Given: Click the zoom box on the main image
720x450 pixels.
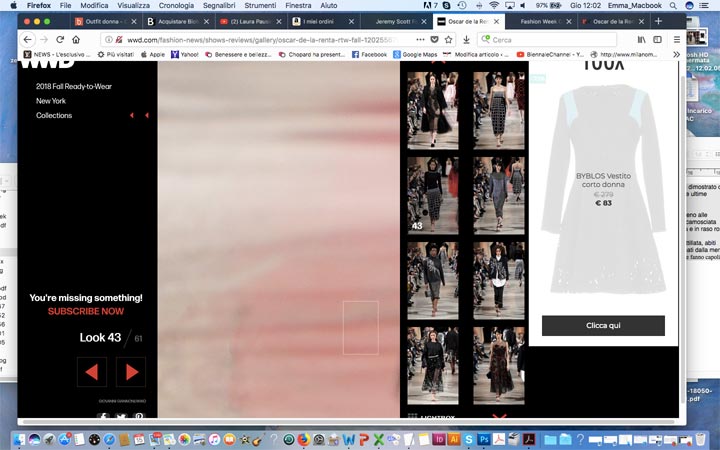Looking at the screenshot, I should tap(360, 328).
